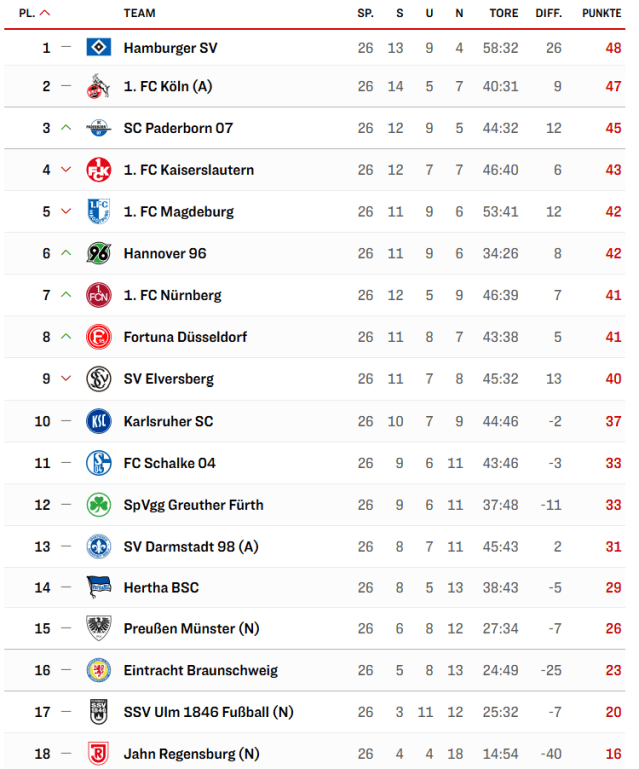The width and height of the screenshot is (639, 769).
Task: Click the Karlsruher SC logo
Action: click(x=98, y=421)
